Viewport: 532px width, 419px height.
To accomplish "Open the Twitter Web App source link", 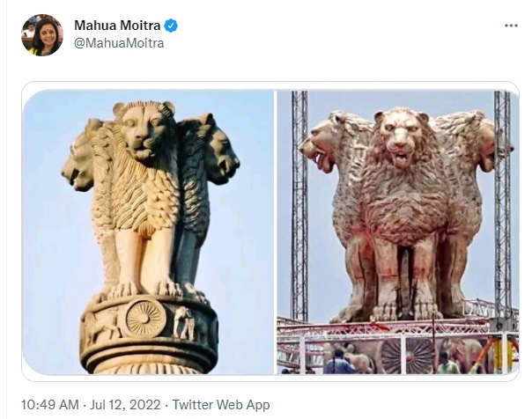I will pos(221,405).
